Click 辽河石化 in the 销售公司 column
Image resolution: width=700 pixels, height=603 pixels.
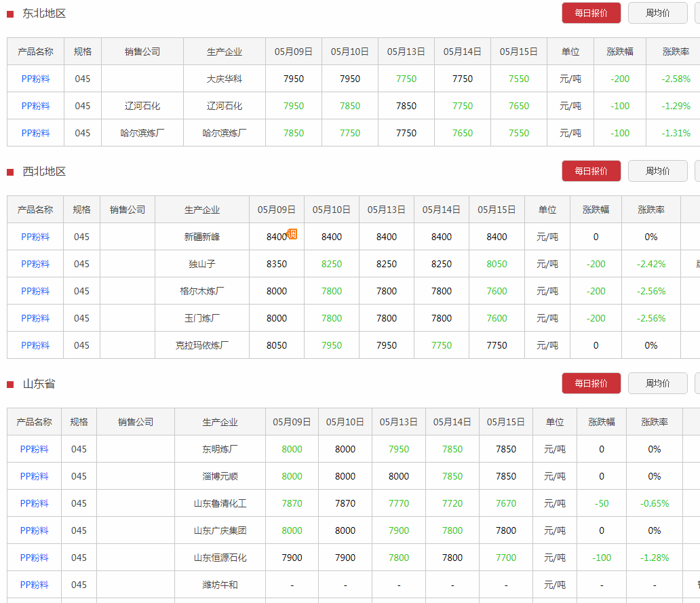[x=142, y=106]
